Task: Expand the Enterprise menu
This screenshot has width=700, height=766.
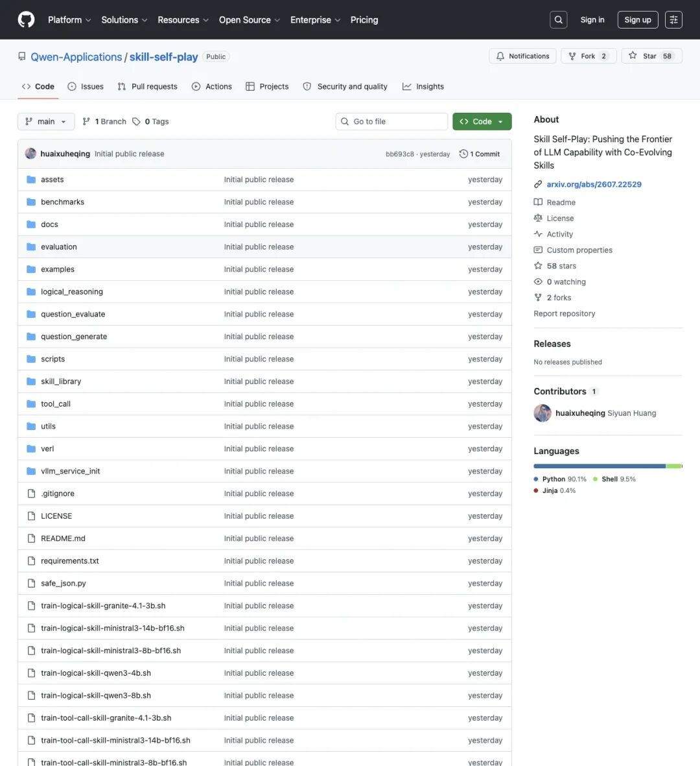Action: click(x=316, y=19)
